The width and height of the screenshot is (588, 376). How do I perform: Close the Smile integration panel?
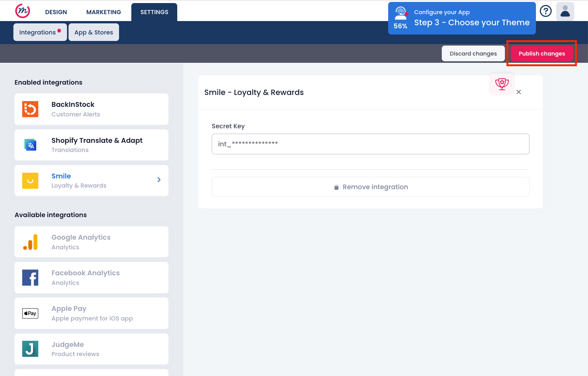pos(519,92)
